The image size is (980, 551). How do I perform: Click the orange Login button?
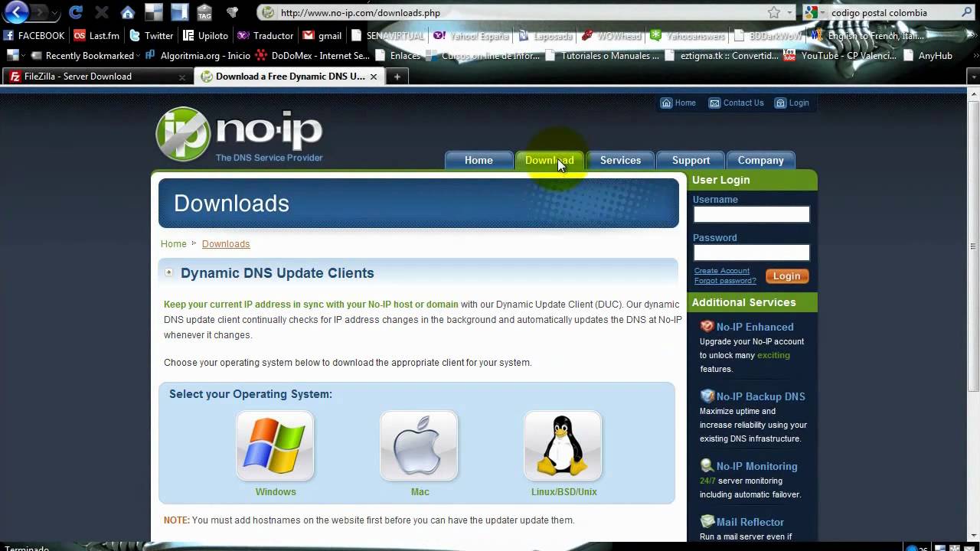coord(786,276)
